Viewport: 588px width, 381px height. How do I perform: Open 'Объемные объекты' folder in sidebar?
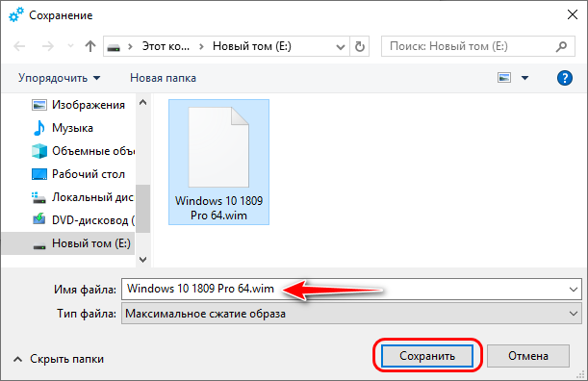tap(93, 151)
